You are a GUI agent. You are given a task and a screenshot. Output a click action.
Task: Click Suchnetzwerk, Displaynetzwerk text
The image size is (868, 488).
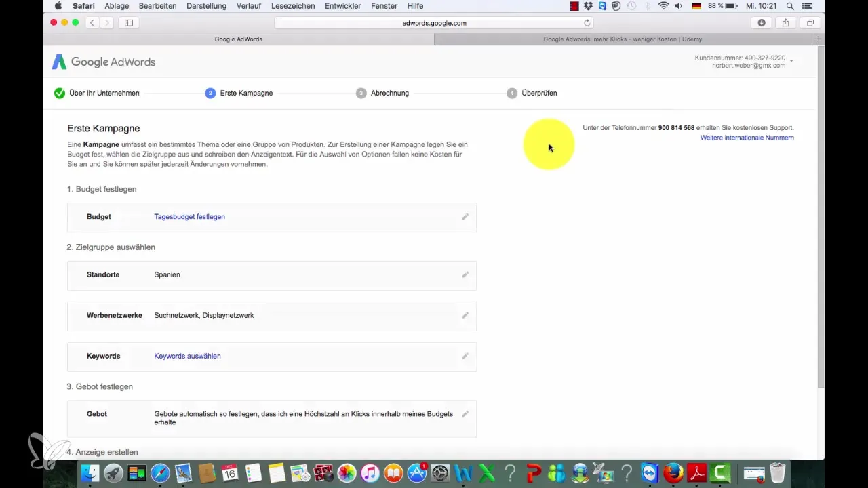tap(204, 316)
